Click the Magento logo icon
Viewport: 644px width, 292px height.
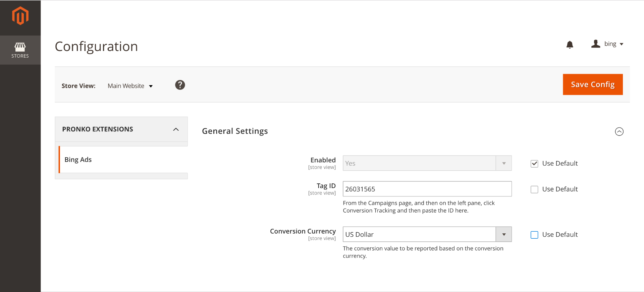20,16
